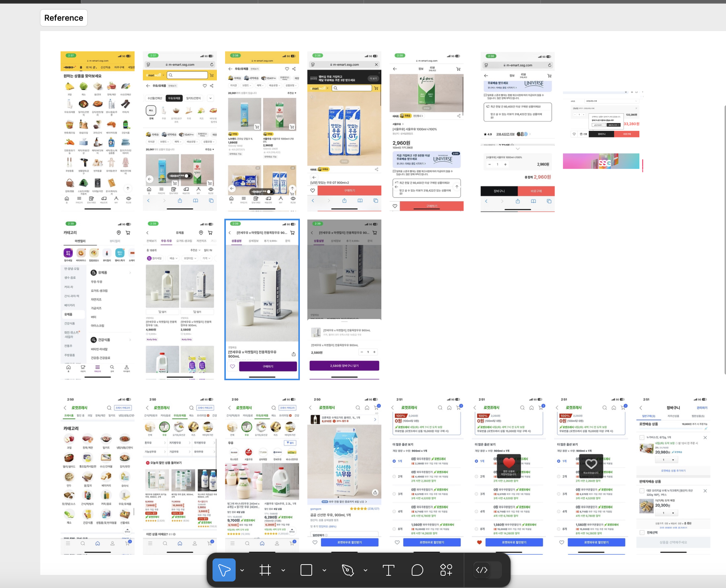Select the Text tool

pyautogui.click(x=388, y=570)
